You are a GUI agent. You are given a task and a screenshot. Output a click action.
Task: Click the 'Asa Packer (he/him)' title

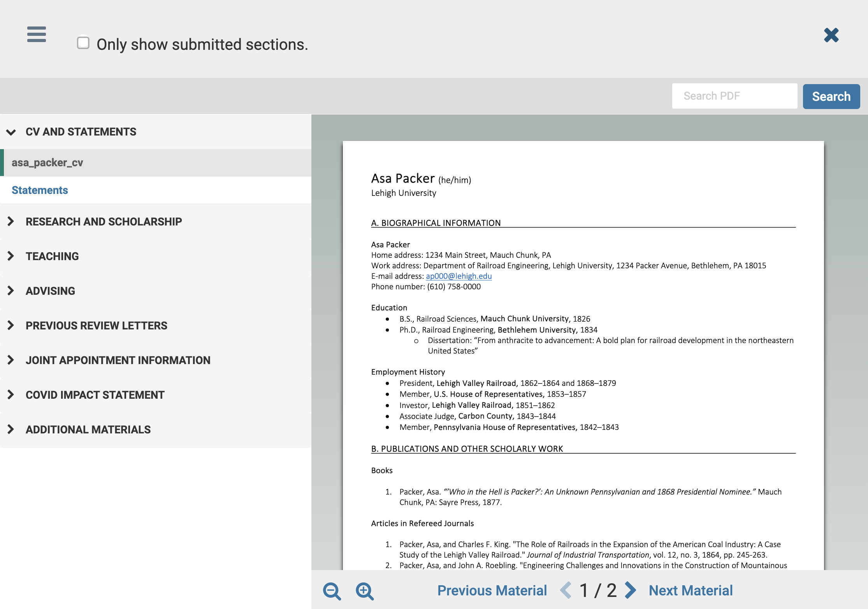[421, 178]
